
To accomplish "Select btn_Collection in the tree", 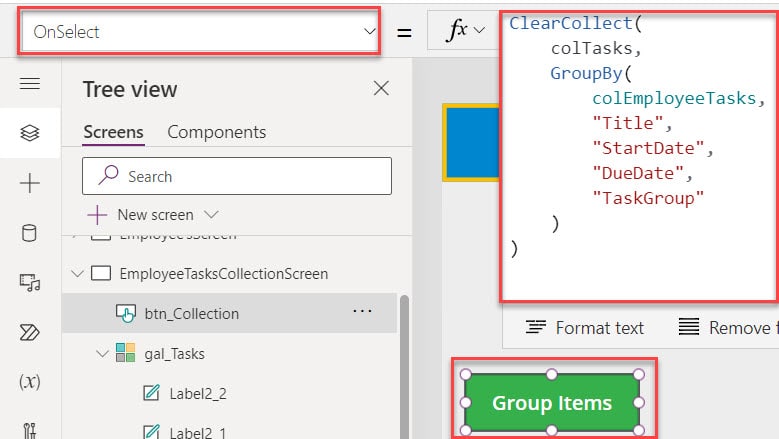I will 191,313.
